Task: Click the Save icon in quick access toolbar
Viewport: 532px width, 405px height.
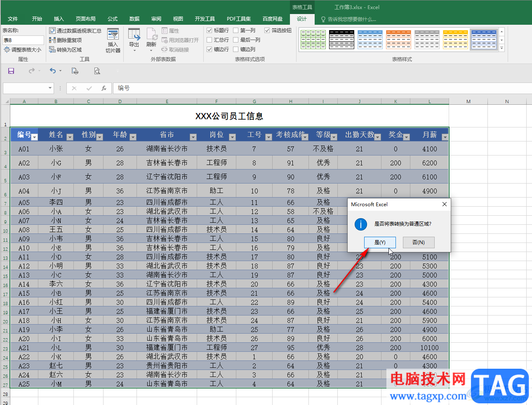Action: point(11,71)
